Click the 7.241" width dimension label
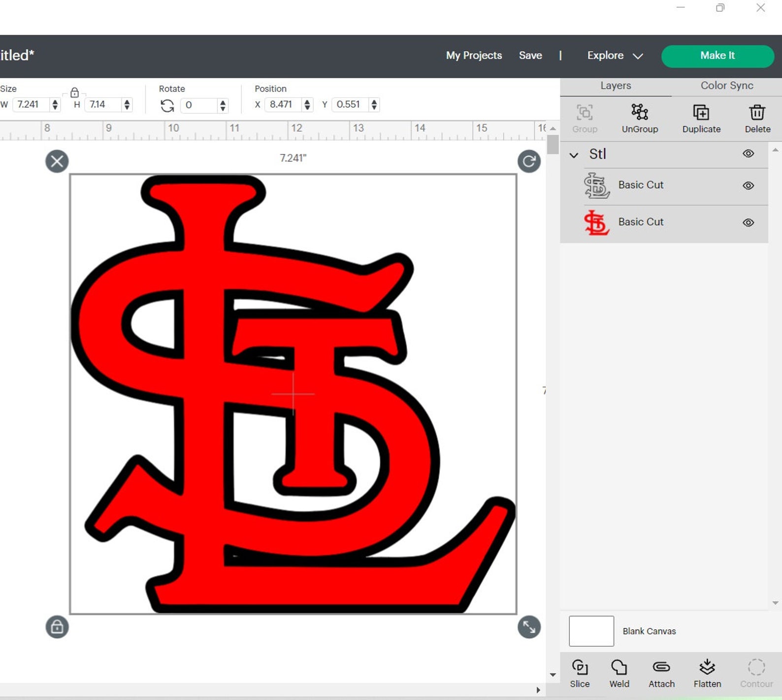 (293, 158)
